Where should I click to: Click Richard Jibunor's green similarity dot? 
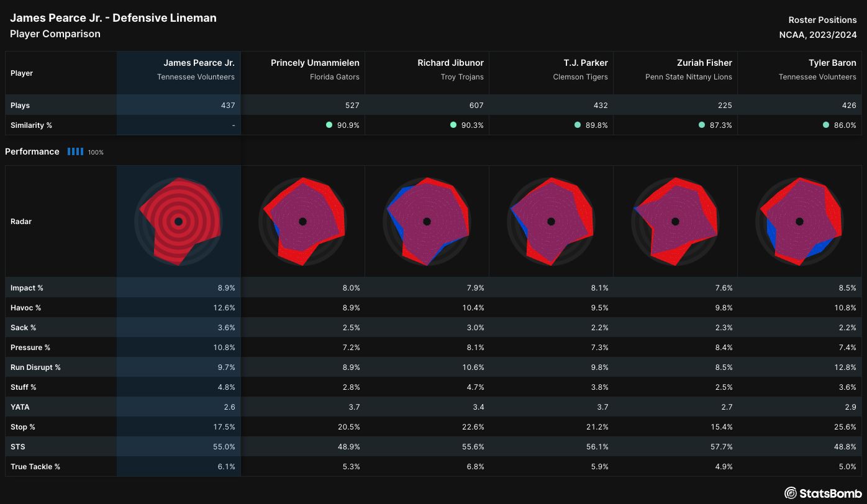[453, 125]
